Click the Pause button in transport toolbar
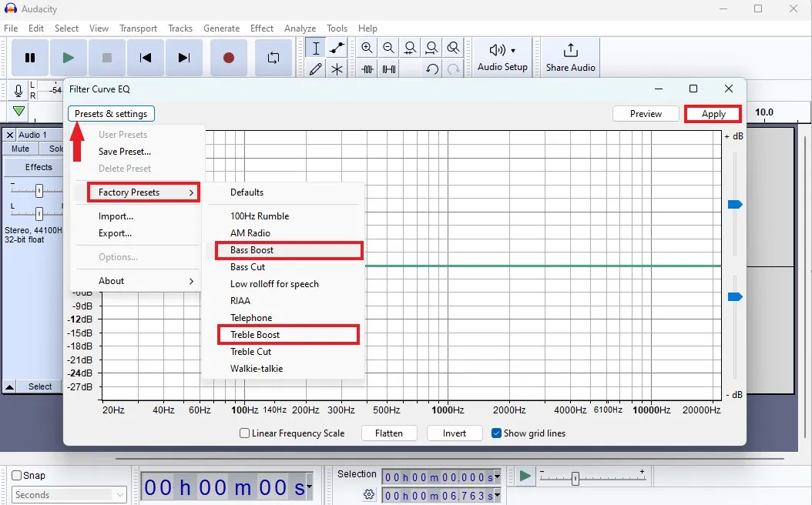812x505 pixels. tap(30, 58)
